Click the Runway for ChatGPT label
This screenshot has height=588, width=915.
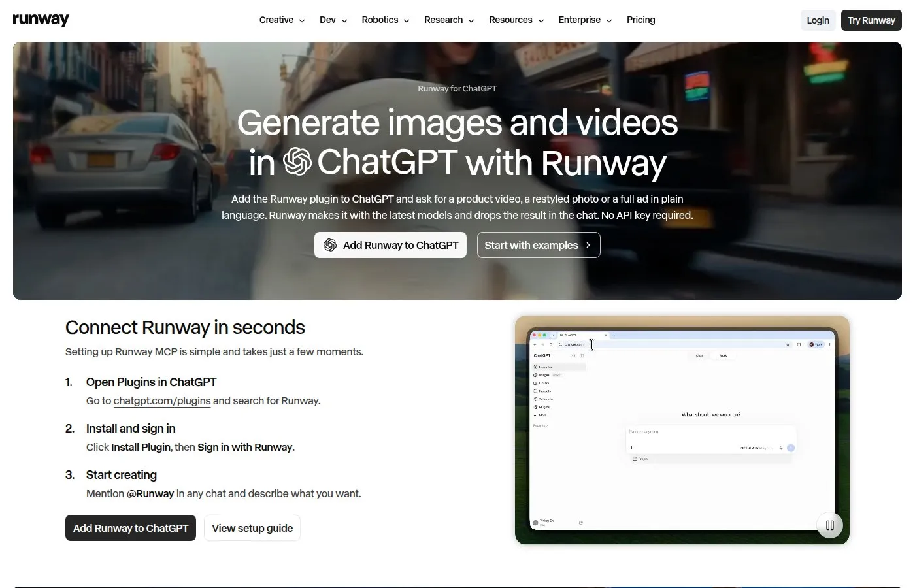(x=457, y=89)
